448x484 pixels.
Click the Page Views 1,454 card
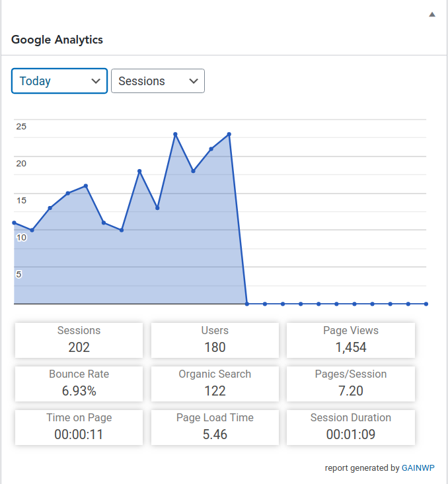click(x=351, y=340)
